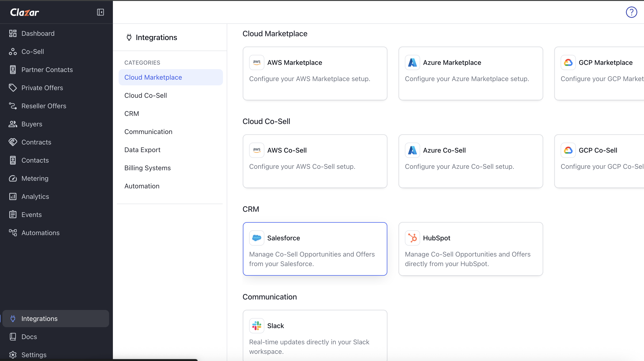The height and width of the screenshot is (361, 644).
Task: Select the Cloud Marketplace category
Action: point(171,77)
